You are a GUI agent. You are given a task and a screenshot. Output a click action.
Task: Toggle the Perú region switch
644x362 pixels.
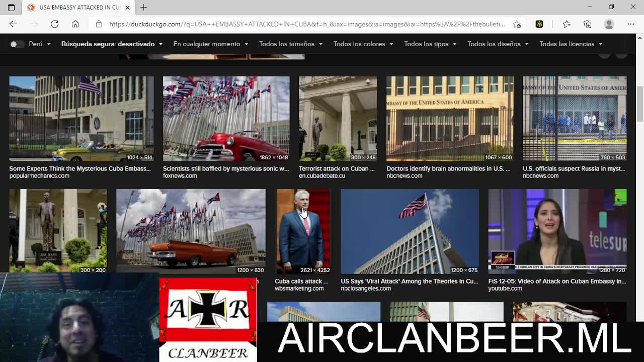coord(17,44)
